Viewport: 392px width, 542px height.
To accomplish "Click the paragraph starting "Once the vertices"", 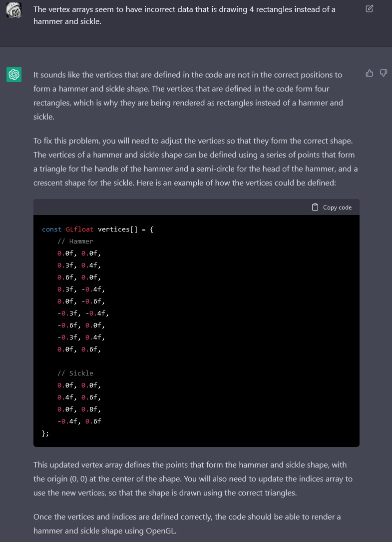I will coord(187,523).
